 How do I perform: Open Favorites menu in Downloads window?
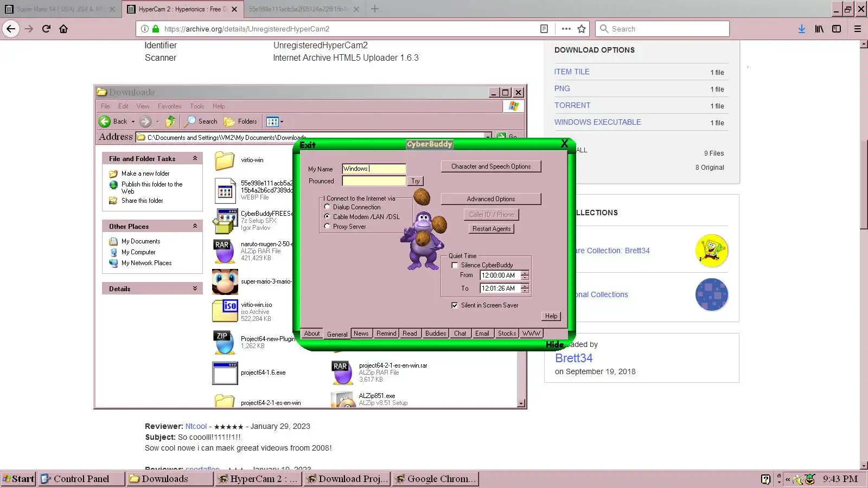(170, 106)
